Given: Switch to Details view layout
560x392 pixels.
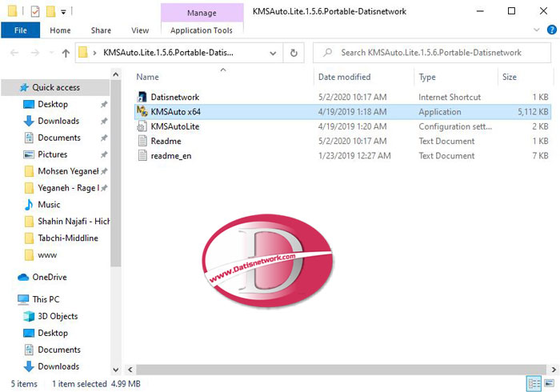Looking at the screenshot, I should pyautogui.click(x=534, y=384).
